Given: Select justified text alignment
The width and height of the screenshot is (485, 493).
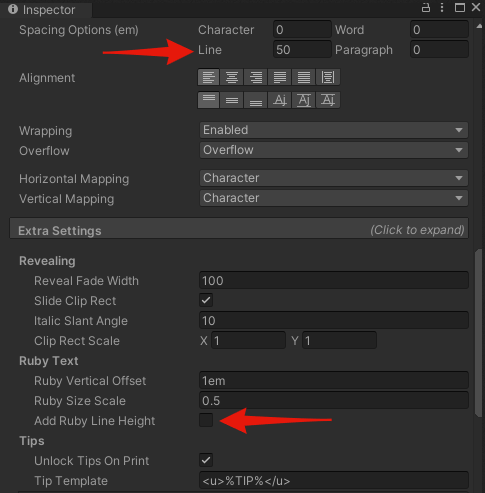Looking at the screenshot, I should [x=280, y=77].
